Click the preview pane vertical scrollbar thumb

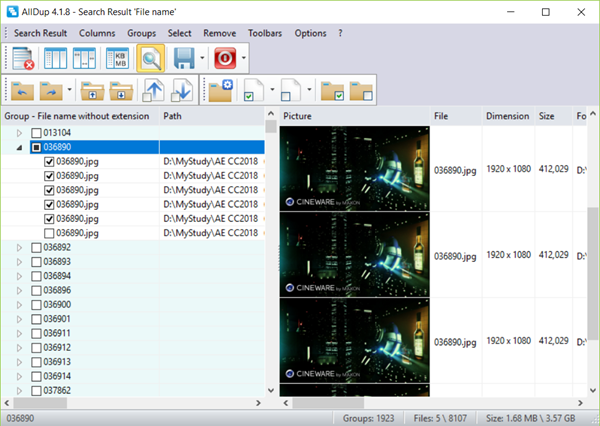(x=593, y=274)
